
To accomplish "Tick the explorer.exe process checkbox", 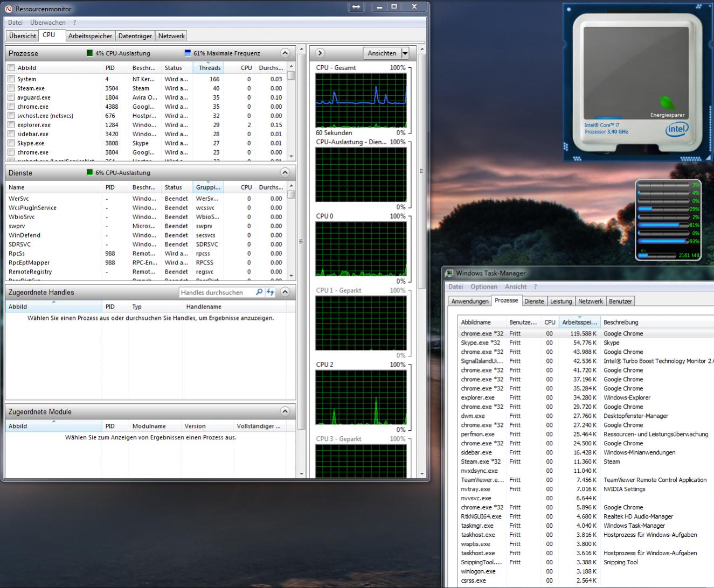I will tap(11, 125).
